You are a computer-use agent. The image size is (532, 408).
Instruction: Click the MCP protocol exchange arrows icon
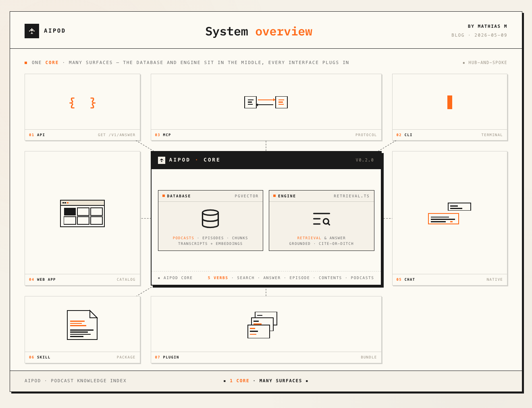266,102
